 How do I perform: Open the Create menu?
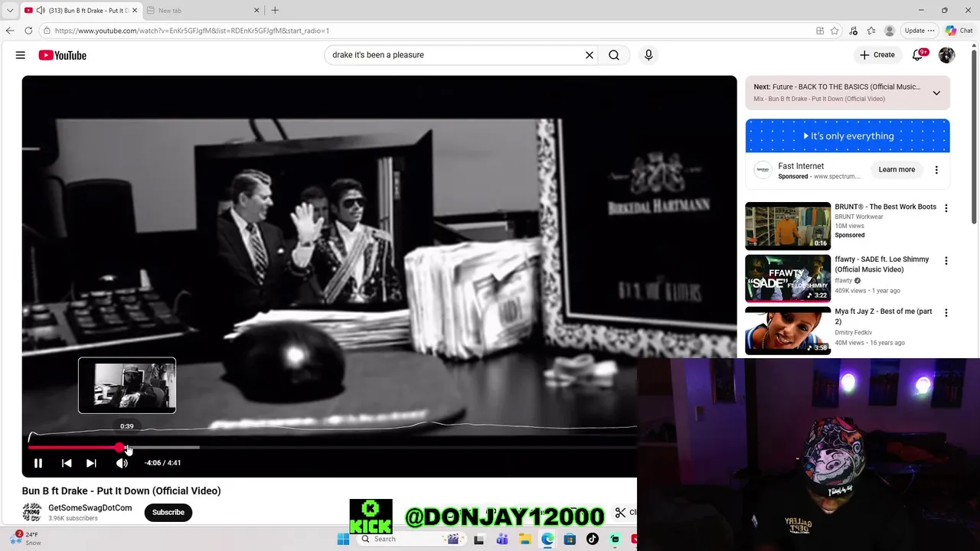point(877,55)
